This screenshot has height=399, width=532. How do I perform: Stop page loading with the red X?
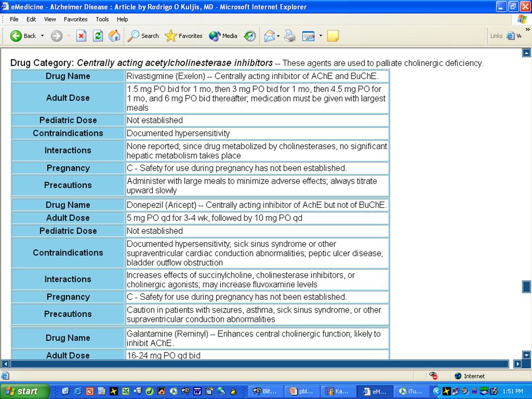click(x=81, y=35)
